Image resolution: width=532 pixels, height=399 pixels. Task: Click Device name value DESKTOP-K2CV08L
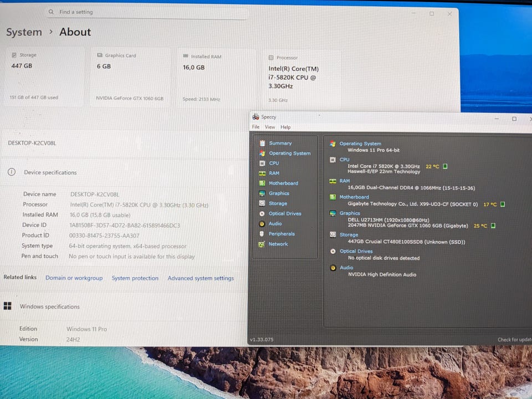point(95,195)
